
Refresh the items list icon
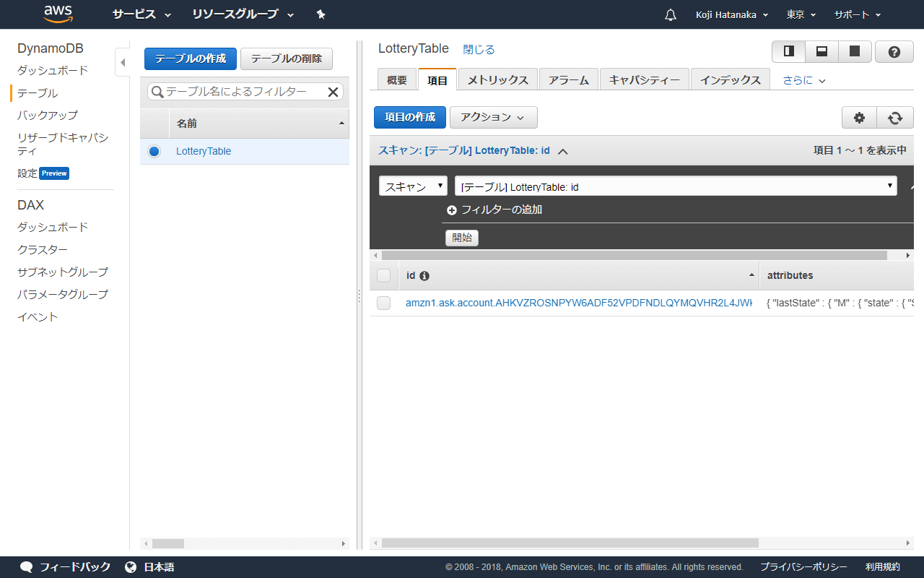(895, 118)
